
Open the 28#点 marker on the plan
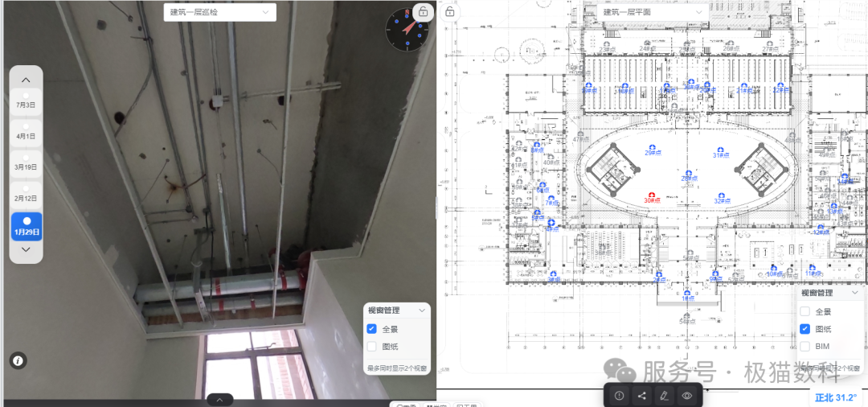(x=689, y=176)
